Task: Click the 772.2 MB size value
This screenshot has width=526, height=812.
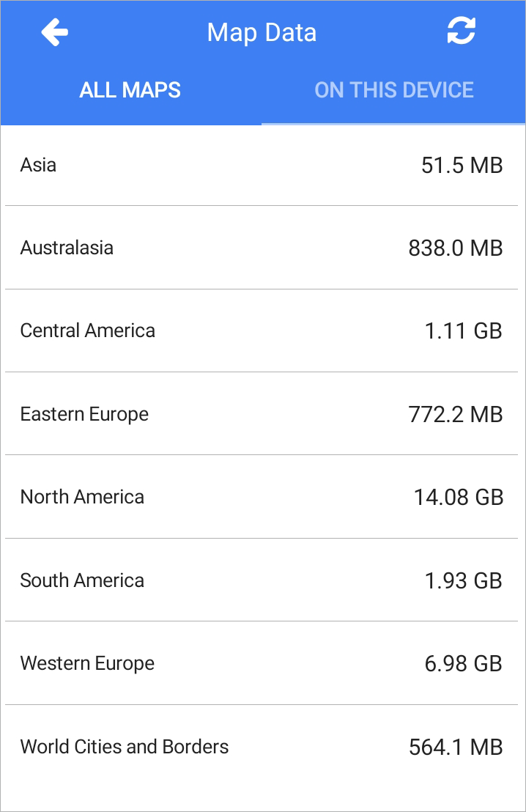Action: tap(456, 414)
